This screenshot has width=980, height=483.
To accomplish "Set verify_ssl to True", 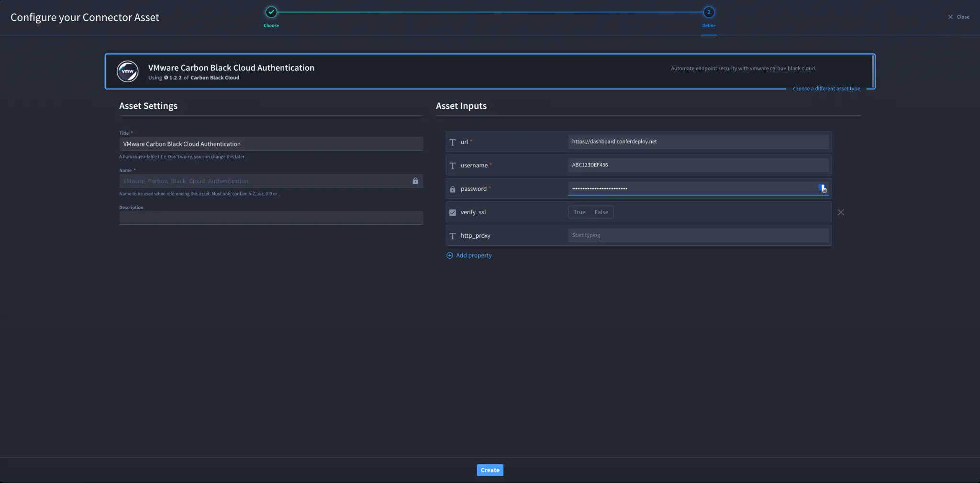I will pyautogui.click(x=579, y=212).
